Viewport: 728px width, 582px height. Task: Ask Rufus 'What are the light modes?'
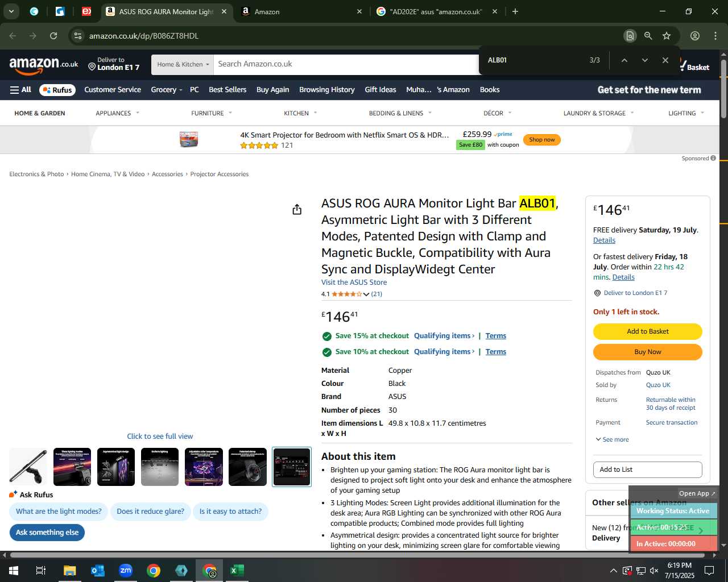click(x=59, y=512)
